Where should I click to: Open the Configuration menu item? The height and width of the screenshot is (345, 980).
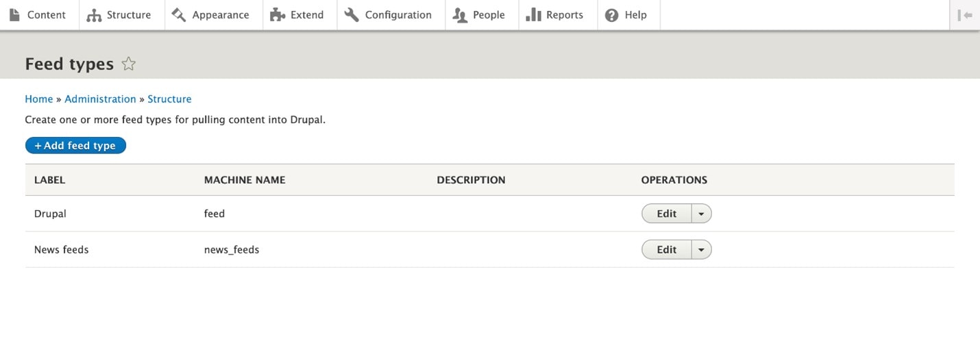[x=397, y=15]
